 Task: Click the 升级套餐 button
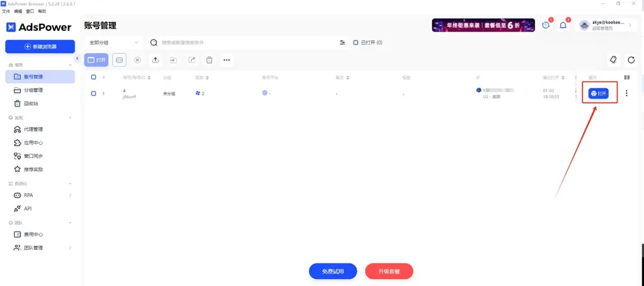click(389, 271)
